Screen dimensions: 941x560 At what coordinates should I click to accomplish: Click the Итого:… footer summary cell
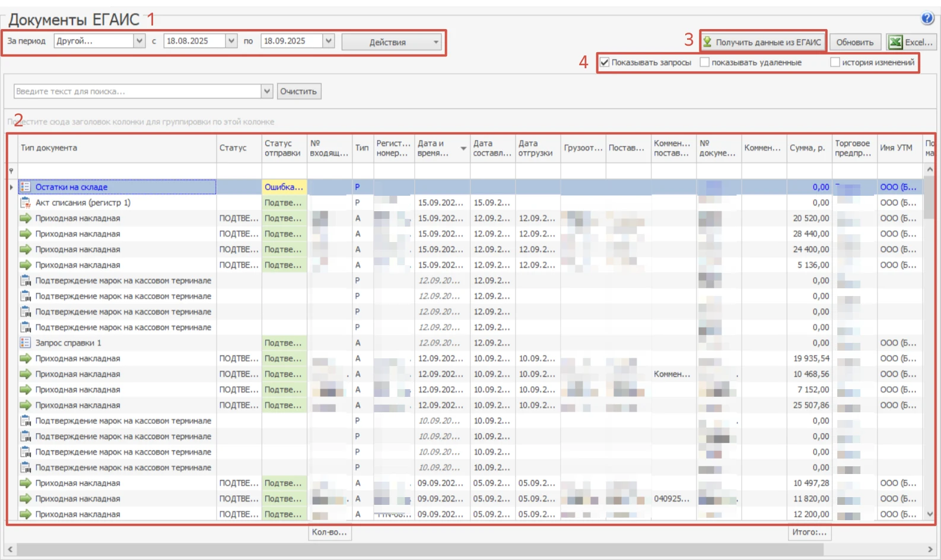pyautogui.click(x=809, y=532)
